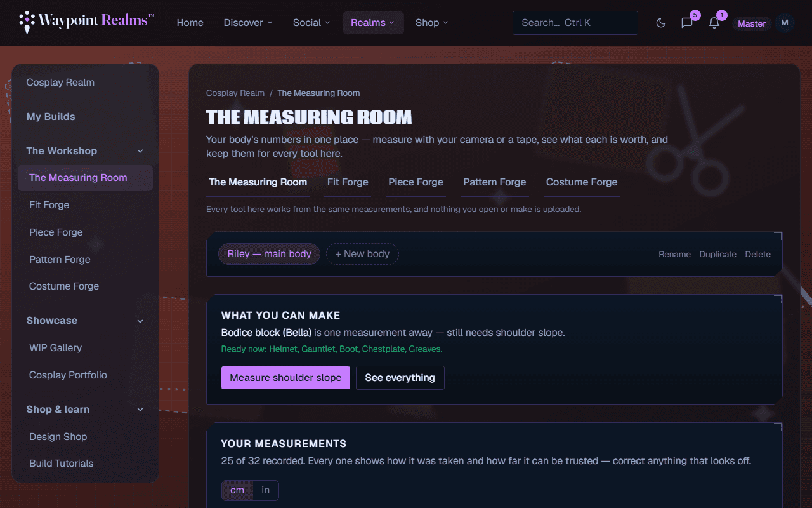Switch units to inches
Screen dimensions: 812x508
[x=266, y=490]
